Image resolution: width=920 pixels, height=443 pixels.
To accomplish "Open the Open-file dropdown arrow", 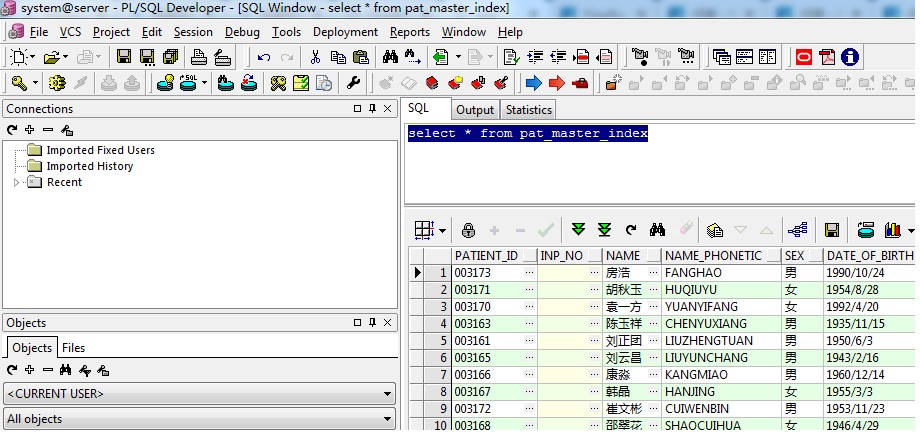I will pos(66,58).
